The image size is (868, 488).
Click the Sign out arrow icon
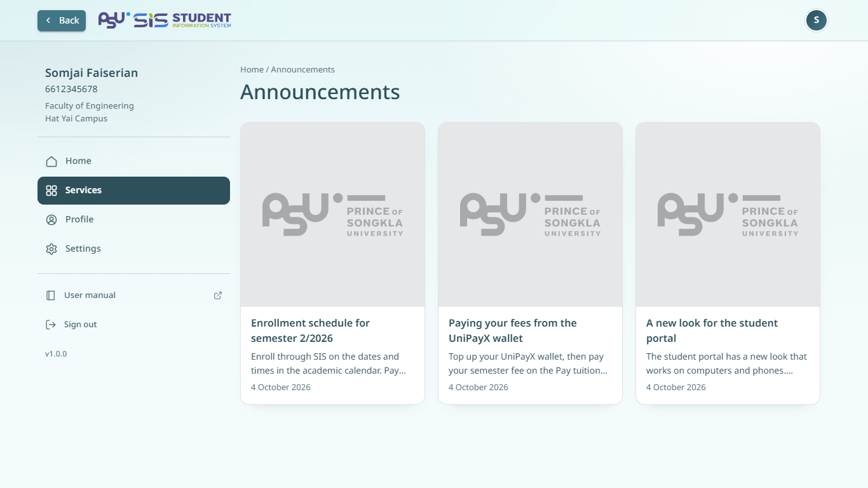pos(51,325)
